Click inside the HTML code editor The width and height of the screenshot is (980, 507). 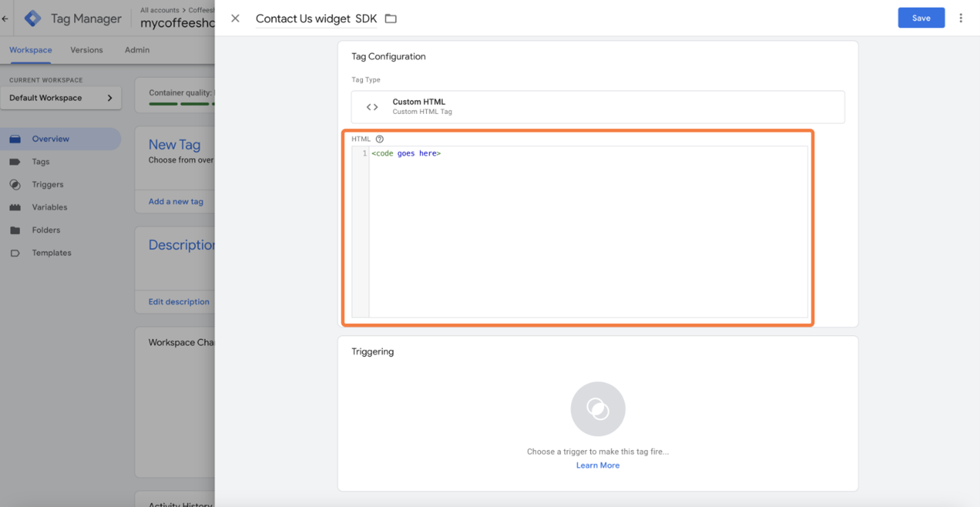tap(587, 233)
